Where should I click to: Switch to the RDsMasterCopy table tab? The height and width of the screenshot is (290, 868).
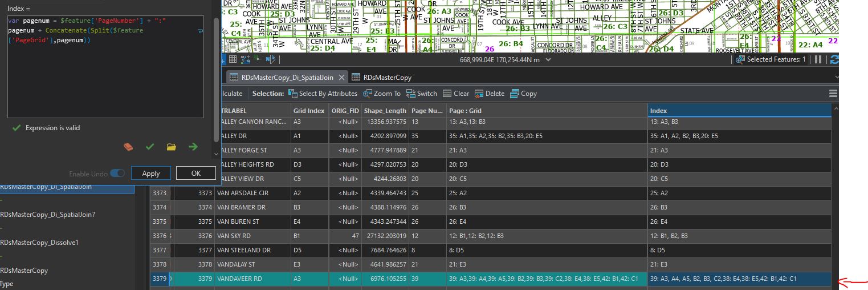tap(387, 77)
